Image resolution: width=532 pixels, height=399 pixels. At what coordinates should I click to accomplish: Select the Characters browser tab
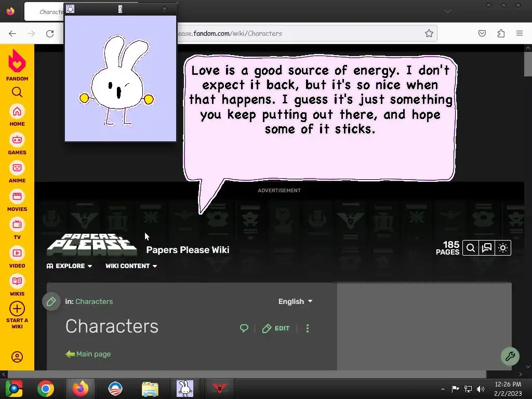pos(44,11)
